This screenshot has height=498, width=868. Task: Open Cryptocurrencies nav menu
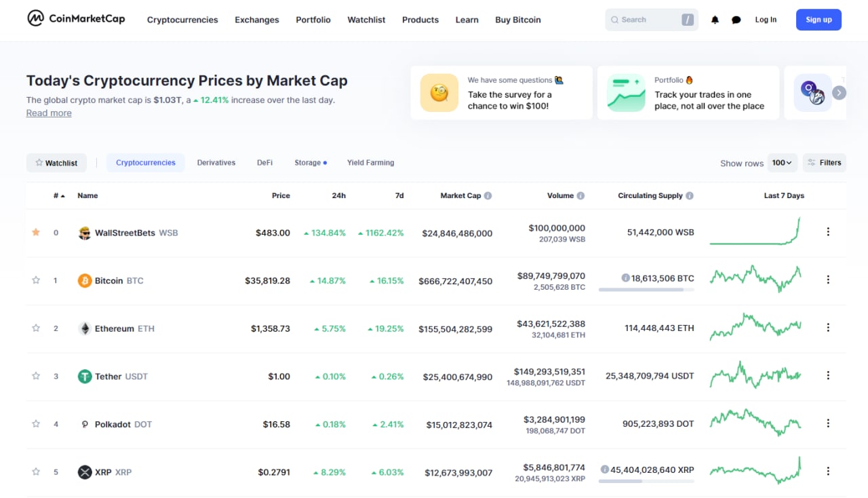[x=182, y=20]
